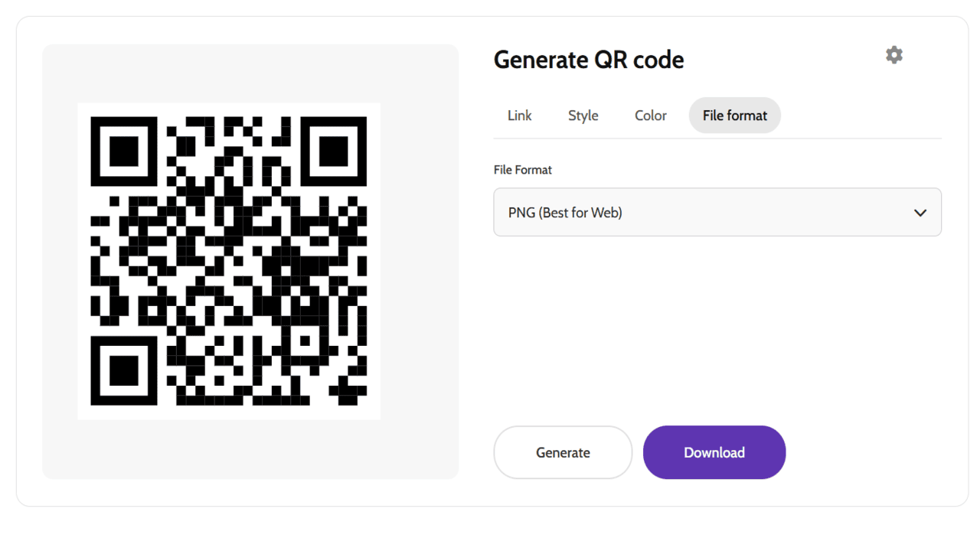The image size is (980, 551).
Task: Click the QR code's bottom-left finder square
Action: [x=124, y=371]
